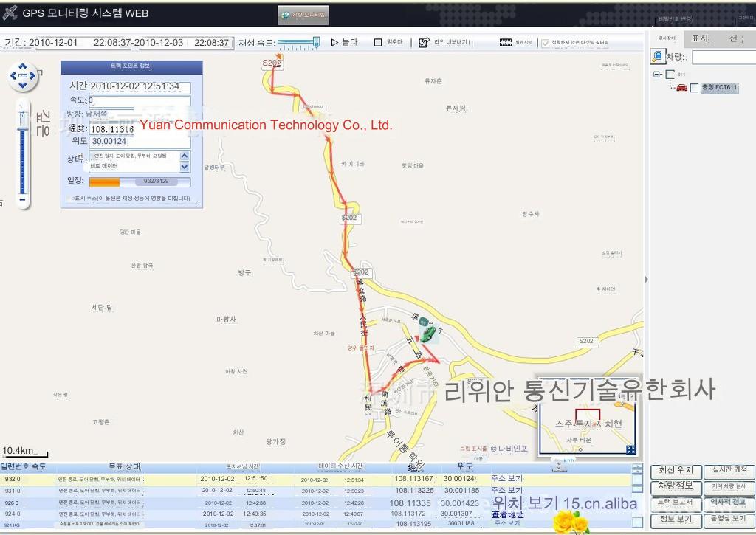Click the ruler measurement icon
Image resolution: width=756 pixels, height=535 pixels.
[x=506, y=43]
